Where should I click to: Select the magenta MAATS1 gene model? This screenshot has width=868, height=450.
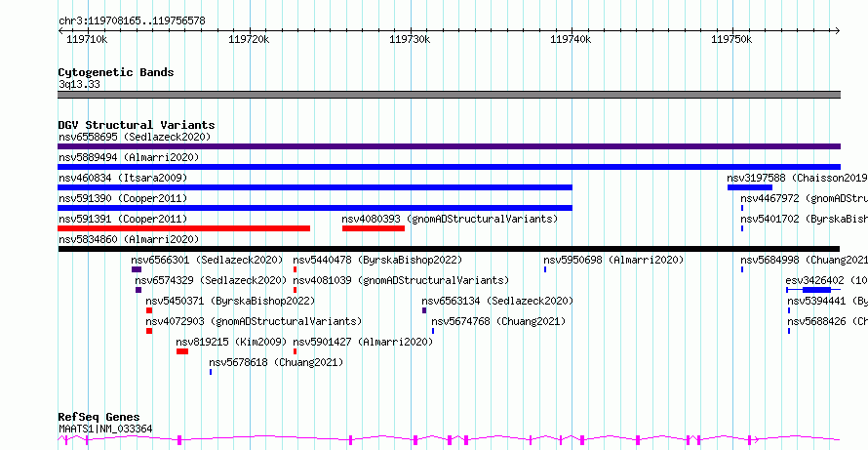449,440
